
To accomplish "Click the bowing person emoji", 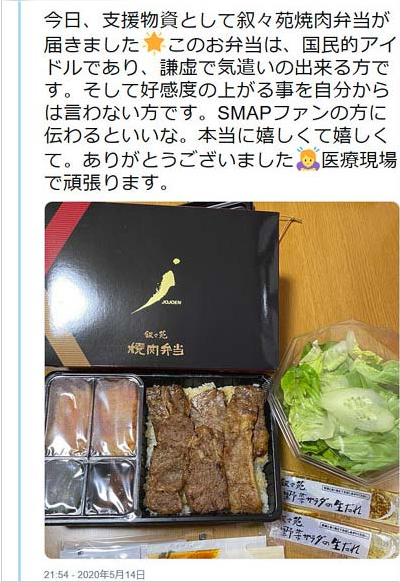I will pyautogui.click(x=308, y=158).
